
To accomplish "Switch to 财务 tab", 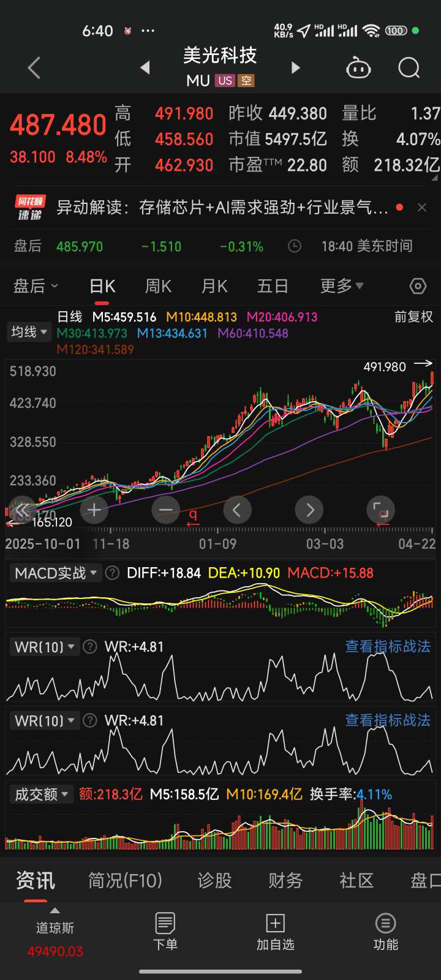I will tap(285, 881).
